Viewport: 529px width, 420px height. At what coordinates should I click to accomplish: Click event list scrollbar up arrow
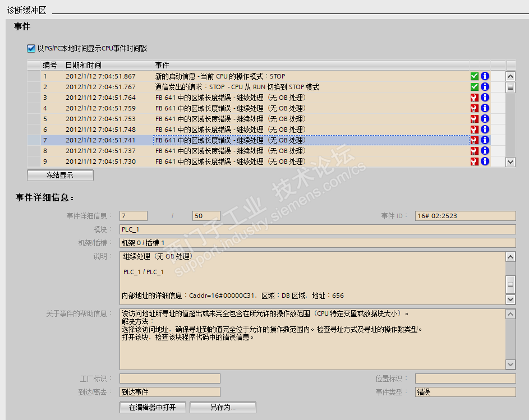click(510, 77)
